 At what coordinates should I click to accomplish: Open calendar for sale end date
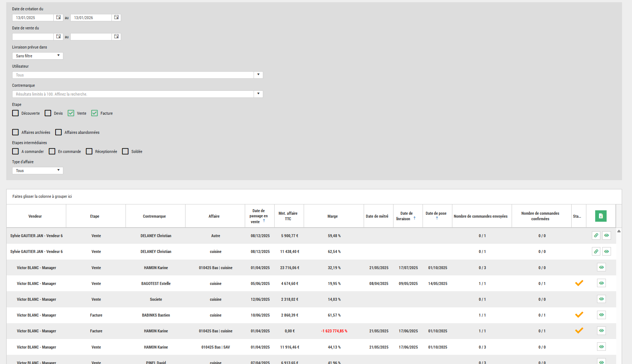click(116, 36)
